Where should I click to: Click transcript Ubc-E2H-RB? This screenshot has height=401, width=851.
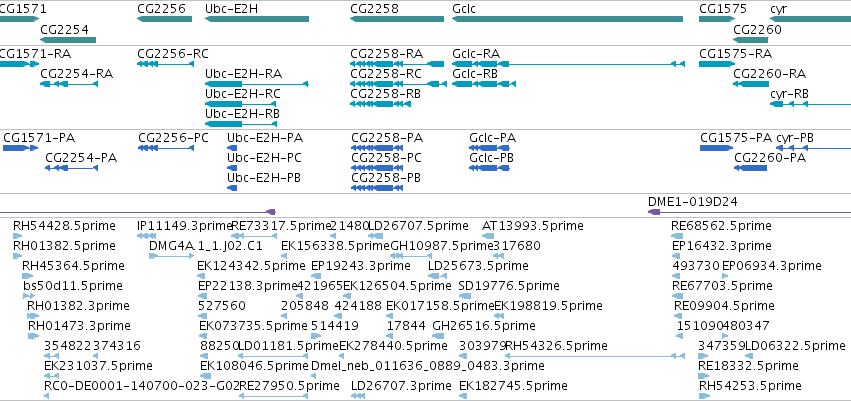point(240,124)
